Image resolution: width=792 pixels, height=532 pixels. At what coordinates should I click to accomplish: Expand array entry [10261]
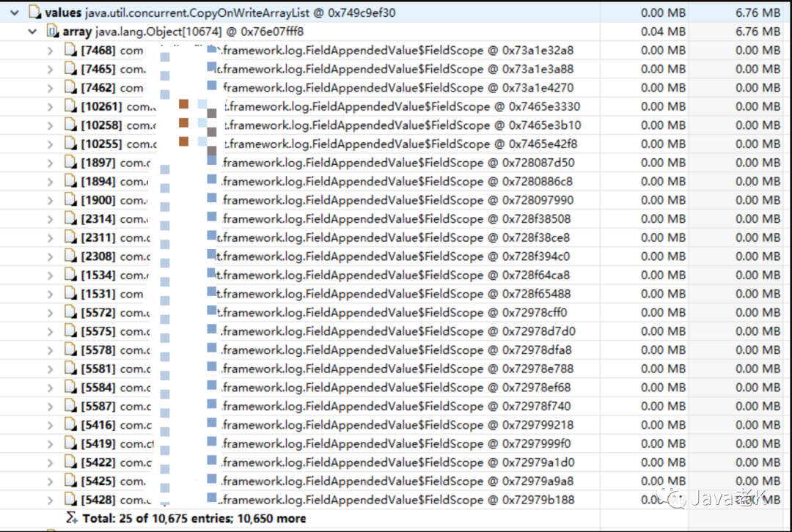tap(50, 106)
